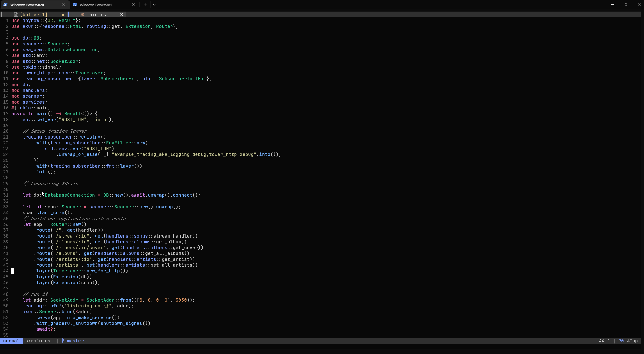Click 'get_all_albums' on line 41
Screen dimensions: 644x354
(165, 253)
